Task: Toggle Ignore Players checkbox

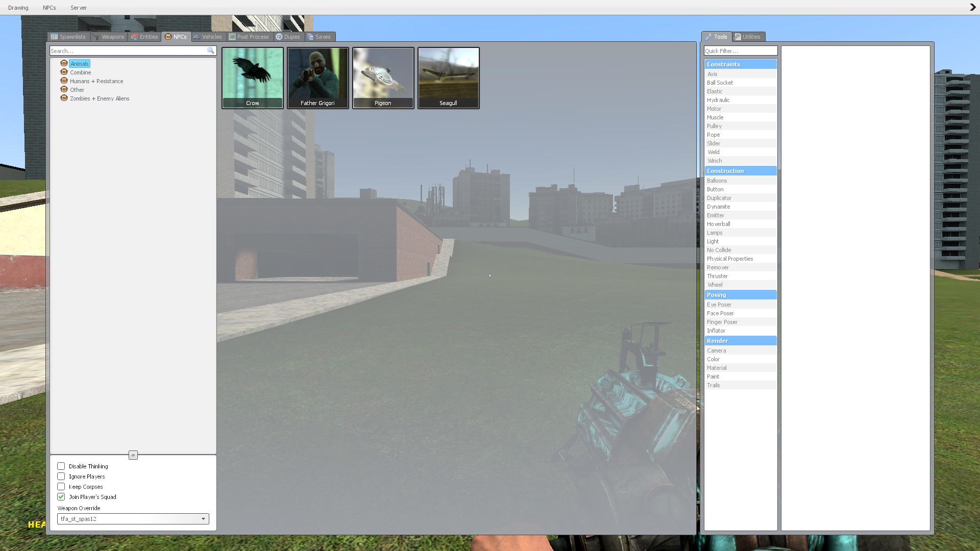Action: click(x=61, y=477)
